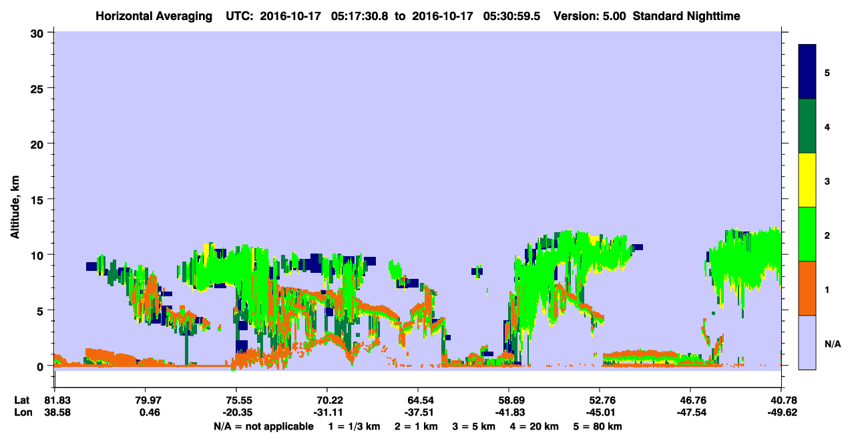The height and width of the screenshot is (445, 868).
Task: Click the end time '05:30:59.5'
Action: click(513, 16)
